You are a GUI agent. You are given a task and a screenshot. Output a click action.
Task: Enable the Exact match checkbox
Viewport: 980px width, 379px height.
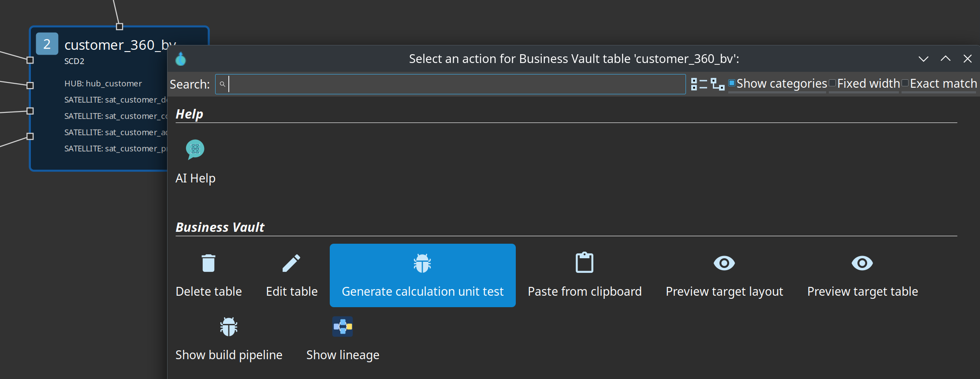pos(905,83)
